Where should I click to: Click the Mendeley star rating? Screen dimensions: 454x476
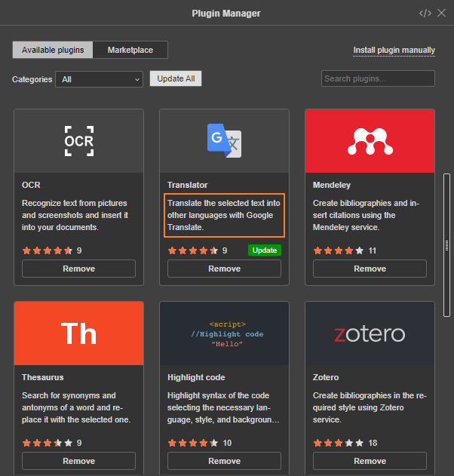(339, 250)
